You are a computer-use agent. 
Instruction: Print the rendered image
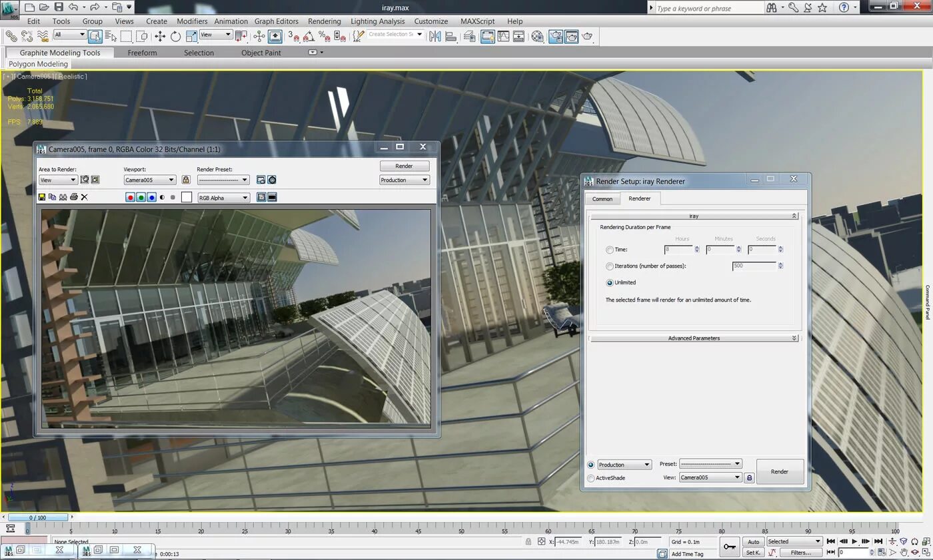73,197
